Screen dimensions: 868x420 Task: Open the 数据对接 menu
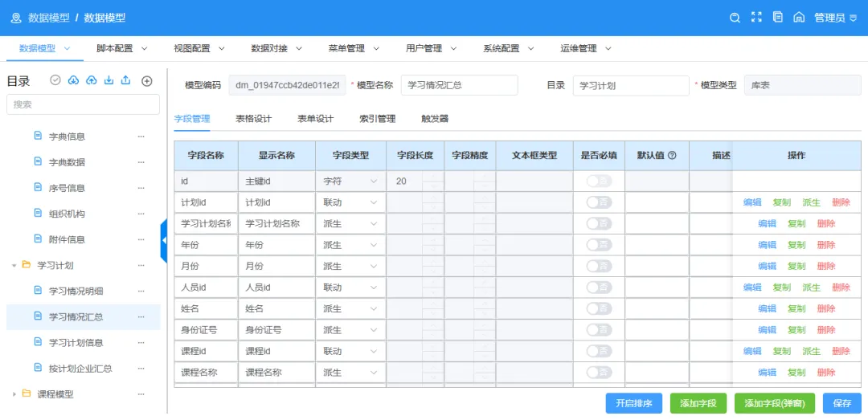pyautogui.click(x=276, y=49)
